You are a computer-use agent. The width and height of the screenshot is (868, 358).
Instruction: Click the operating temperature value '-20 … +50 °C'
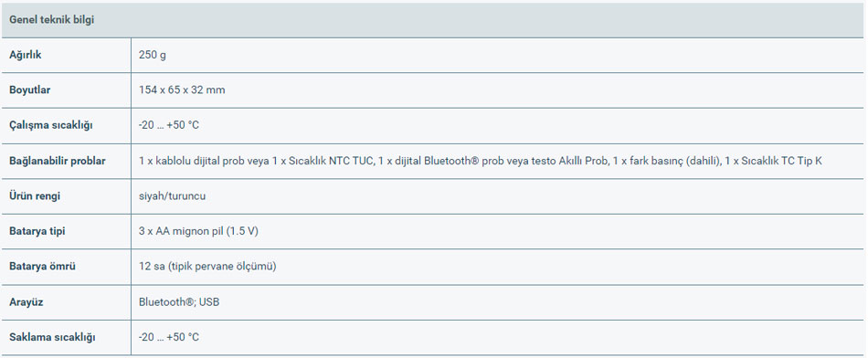pyautogui.click(x=169, y=125)
